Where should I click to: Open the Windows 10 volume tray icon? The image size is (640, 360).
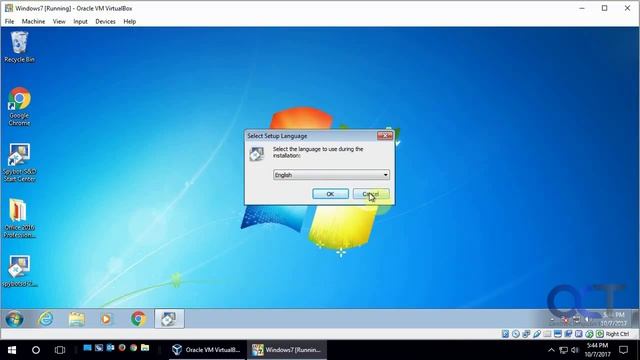(x=575, y=350)
